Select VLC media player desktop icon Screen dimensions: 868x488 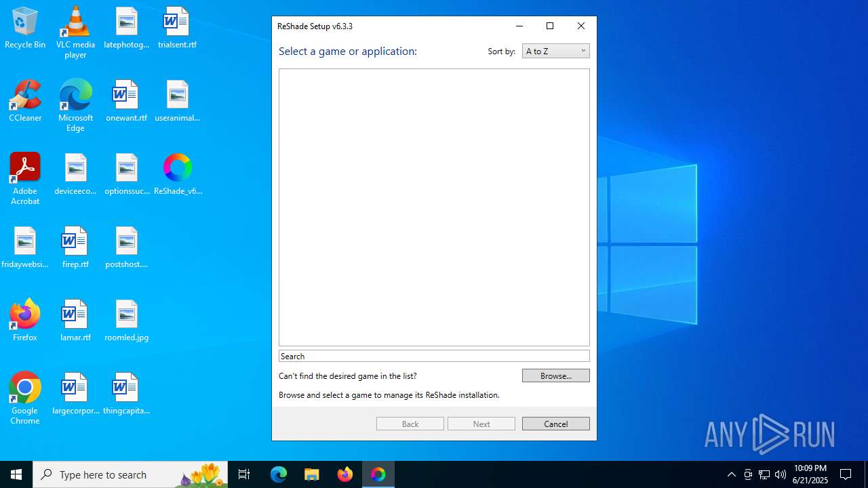coord(75,33)
